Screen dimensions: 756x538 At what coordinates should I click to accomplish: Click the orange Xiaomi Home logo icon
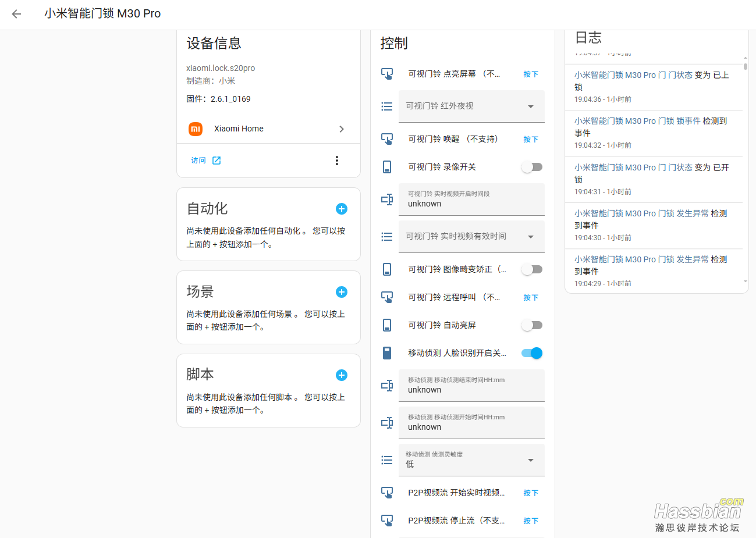[196, 129]
